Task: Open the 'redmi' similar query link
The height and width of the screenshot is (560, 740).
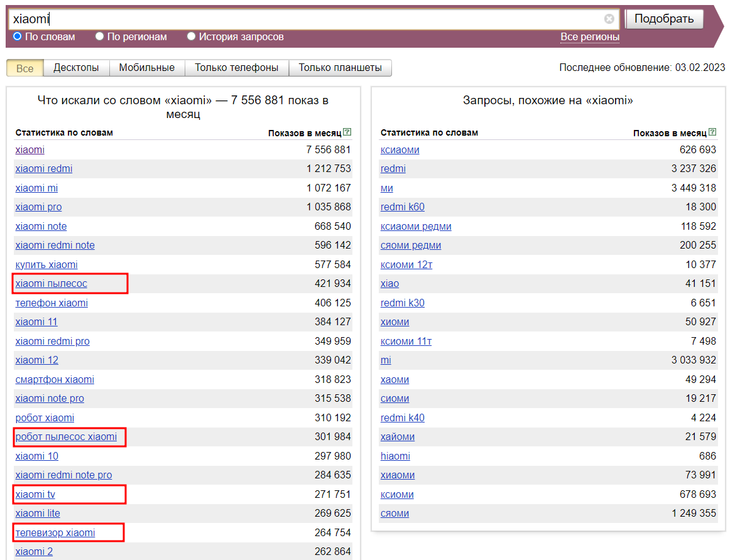Action: click(x=393, y=169)
